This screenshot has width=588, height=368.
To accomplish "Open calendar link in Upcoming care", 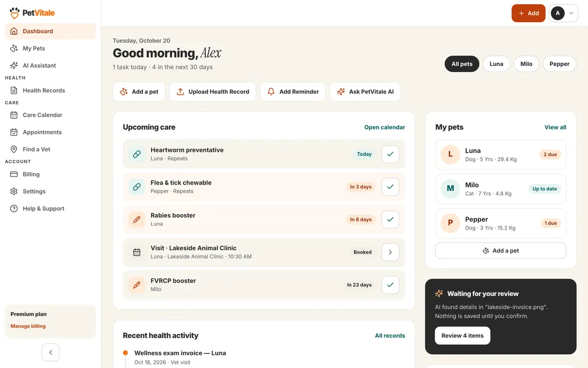I will pos(384,127).
